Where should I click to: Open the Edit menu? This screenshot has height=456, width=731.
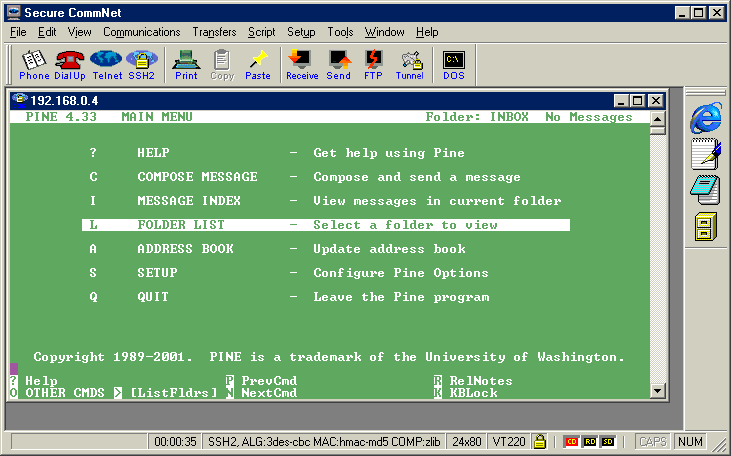coord(47,32)
